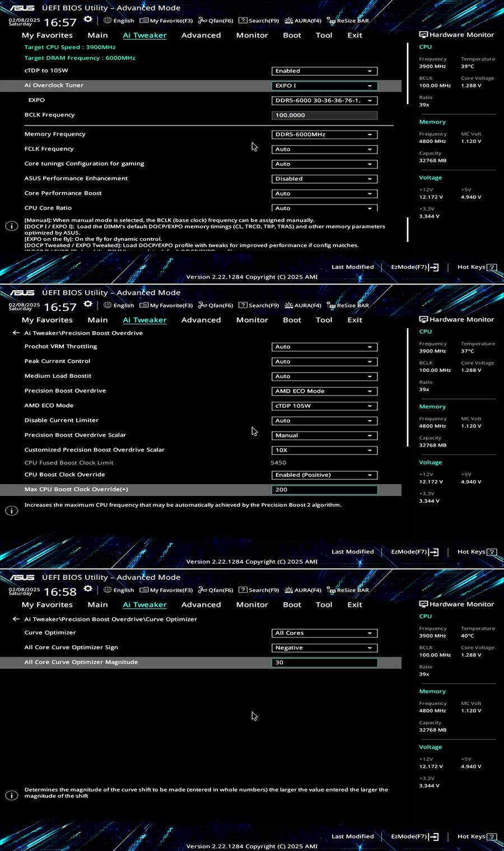Open Boot tab on the Ai Overclock Tuner screen
This screenshot has width=504, height=851.
pyautogui.click(x=292, y=35)
